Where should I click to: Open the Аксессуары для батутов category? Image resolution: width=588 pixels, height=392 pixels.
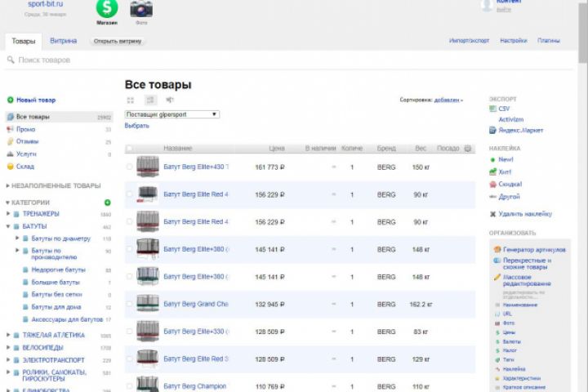[67, 319]
